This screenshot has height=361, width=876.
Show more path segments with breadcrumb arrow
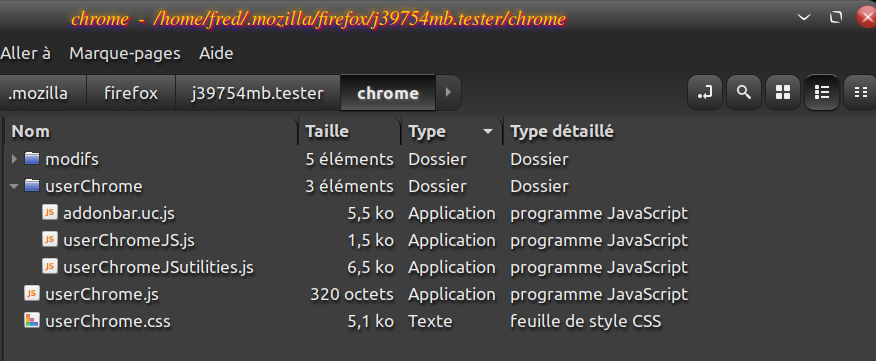(448, 93)
